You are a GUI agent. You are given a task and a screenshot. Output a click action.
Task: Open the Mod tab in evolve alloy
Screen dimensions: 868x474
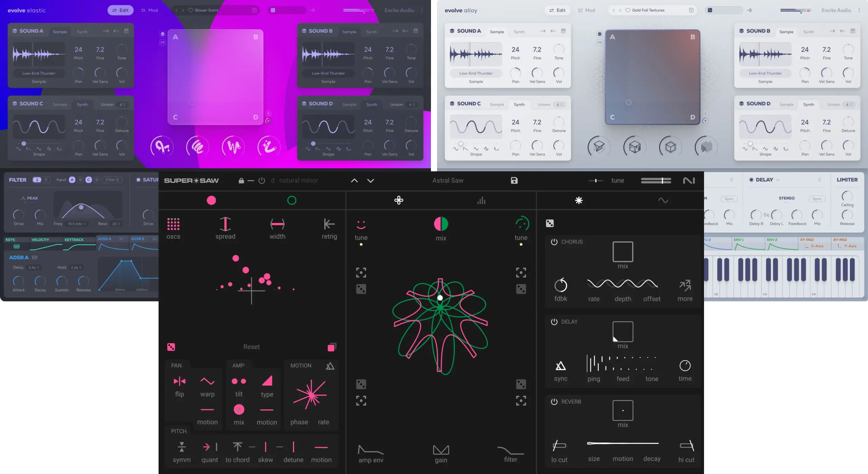click(586, 10)
